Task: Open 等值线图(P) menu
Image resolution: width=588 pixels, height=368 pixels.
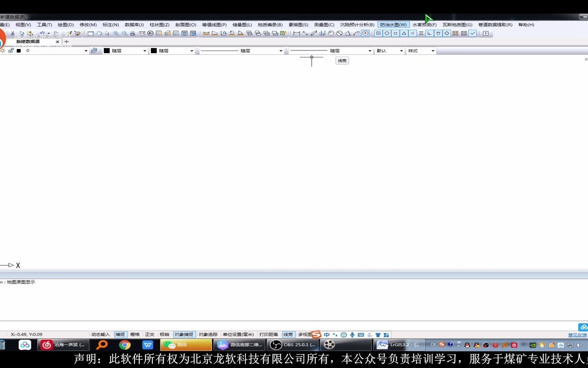Action: [214, 25]
